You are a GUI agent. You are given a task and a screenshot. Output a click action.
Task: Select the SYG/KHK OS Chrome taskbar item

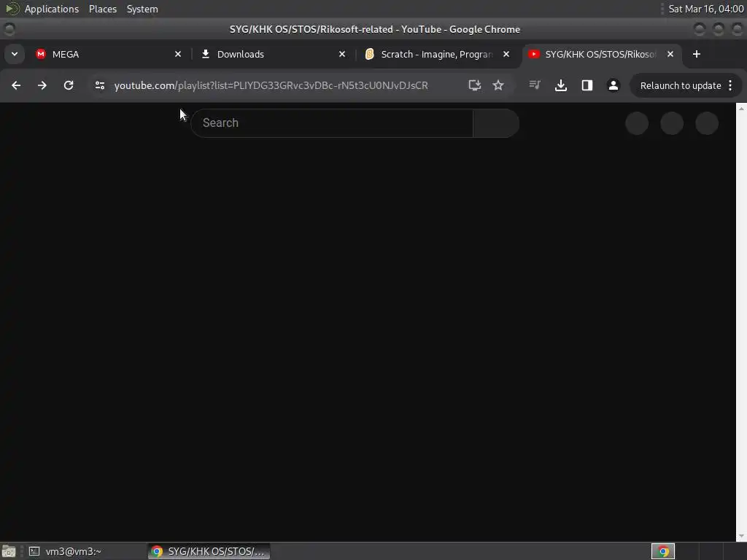209,551
